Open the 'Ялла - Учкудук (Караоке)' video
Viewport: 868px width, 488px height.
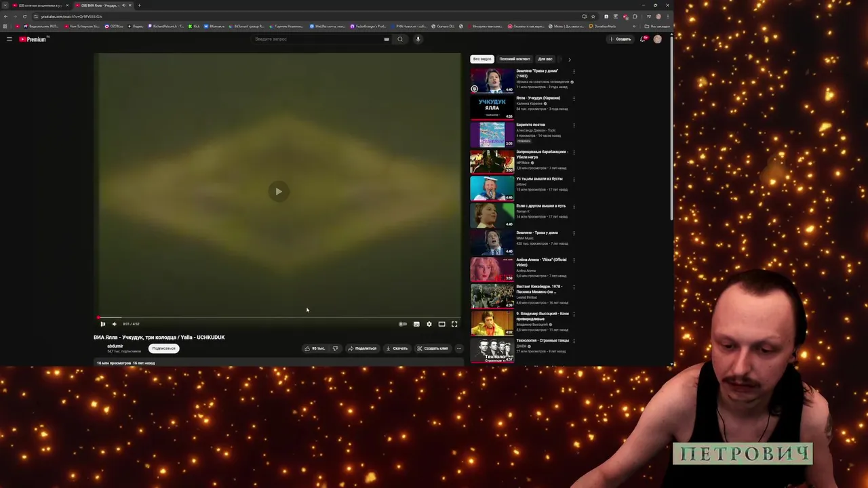538,98
